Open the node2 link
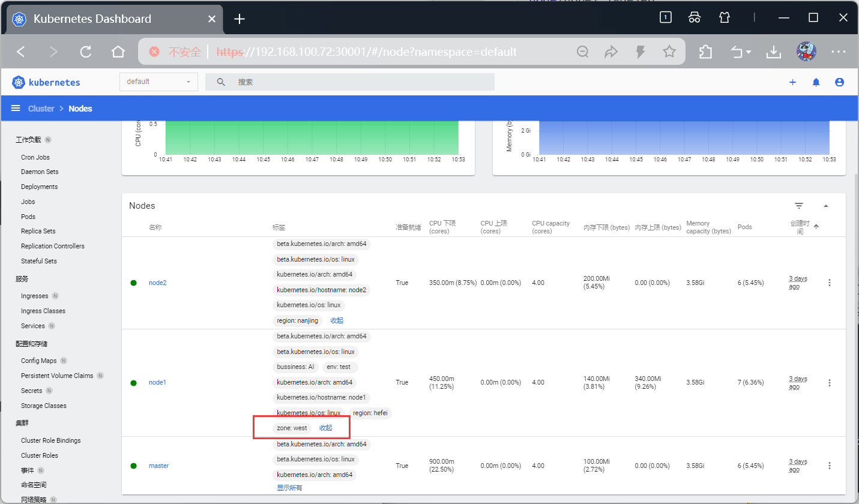Image resolution: width=859 pixels, height=504 pixels. point(157,283)
